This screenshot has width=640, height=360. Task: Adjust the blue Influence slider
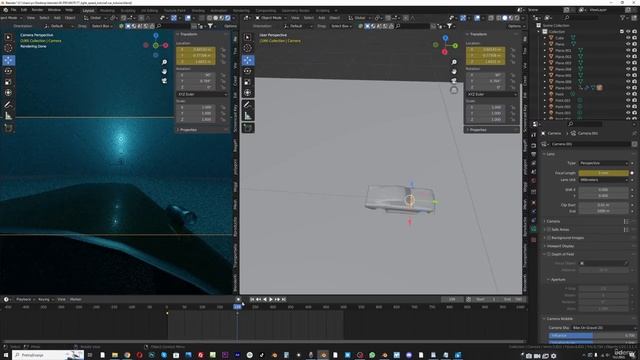[592, 336]
